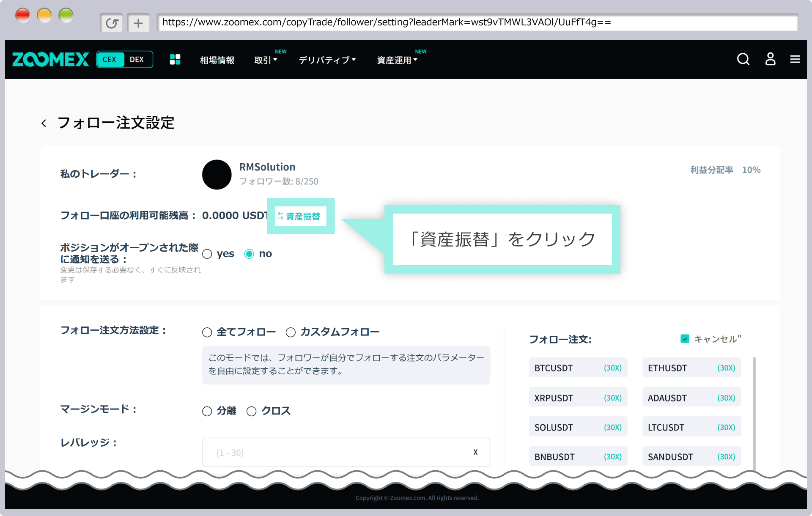Open a new tab with the plus icon
The image size is (812, 516).
[x=138, y=23]
